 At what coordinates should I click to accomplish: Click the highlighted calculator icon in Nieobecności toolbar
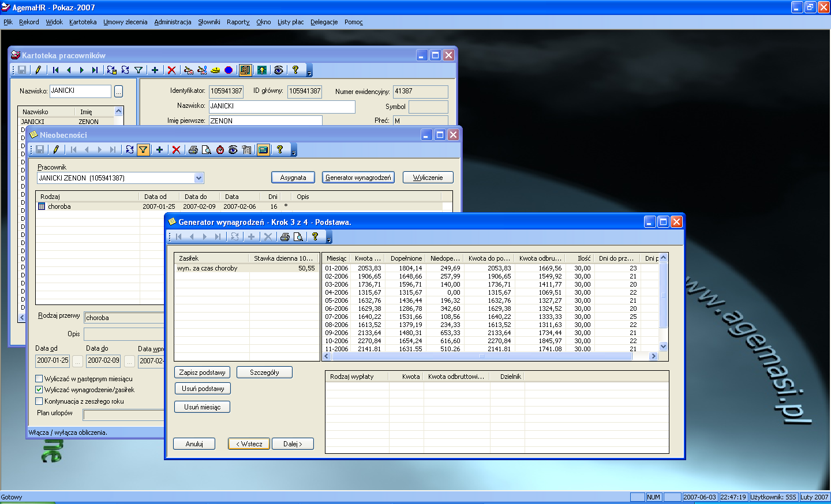click(263, 149)
